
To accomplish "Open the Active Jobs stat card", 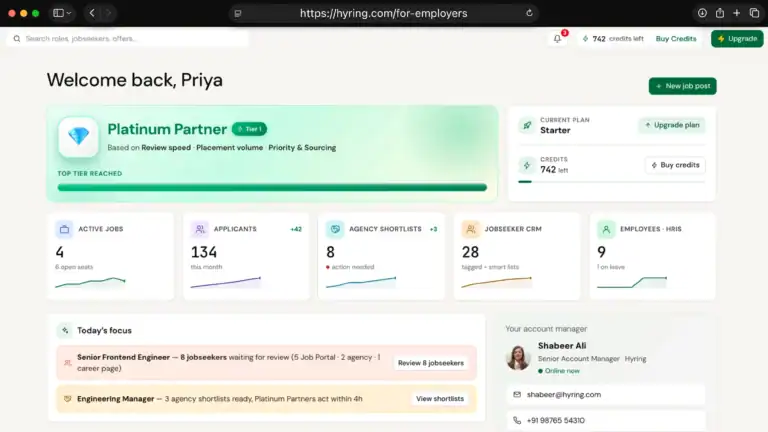I will [111, 256].
